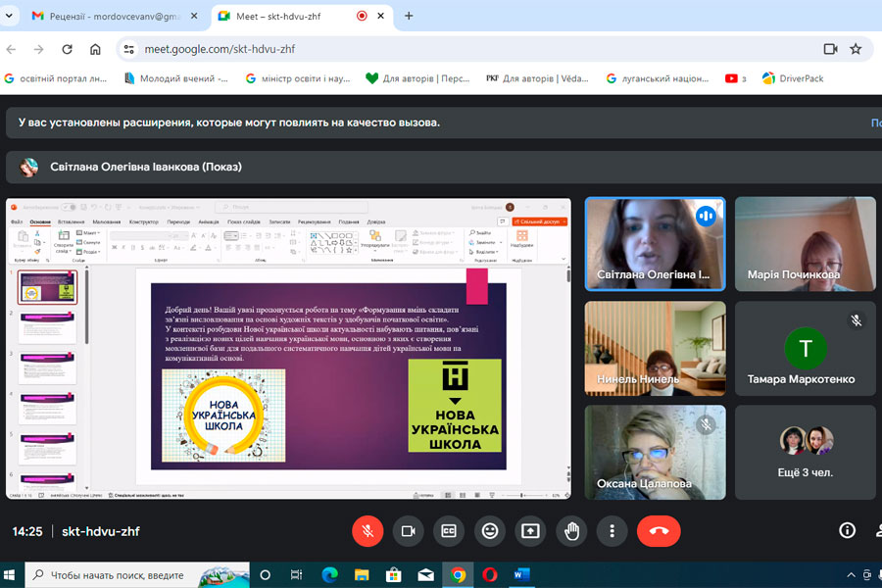Viewport: 882px width, 588px height.
Task: Open the Упорядкувати arrange menu
Action: (x=375, y=241)
